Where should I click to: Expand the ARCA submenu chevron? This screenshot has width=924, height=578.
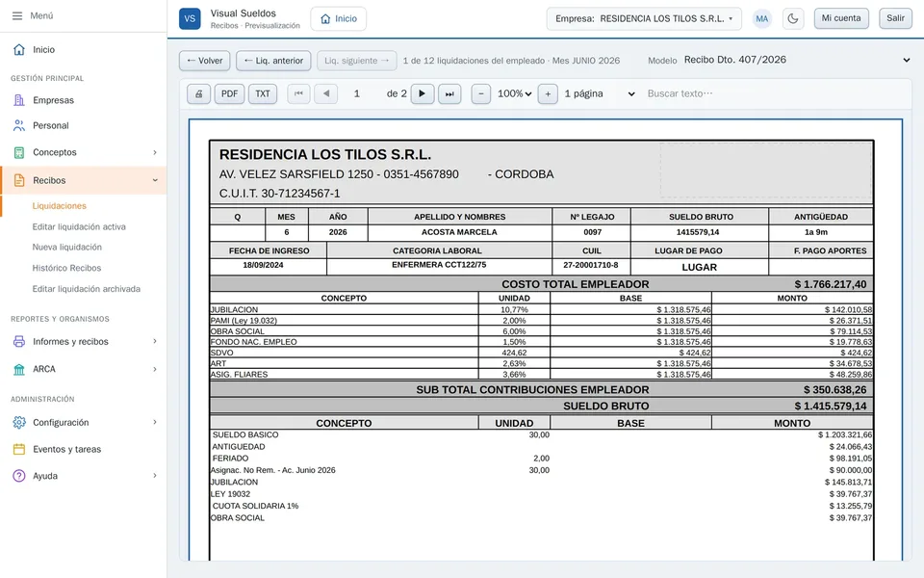pyautogui.click(x=155, y=369)
